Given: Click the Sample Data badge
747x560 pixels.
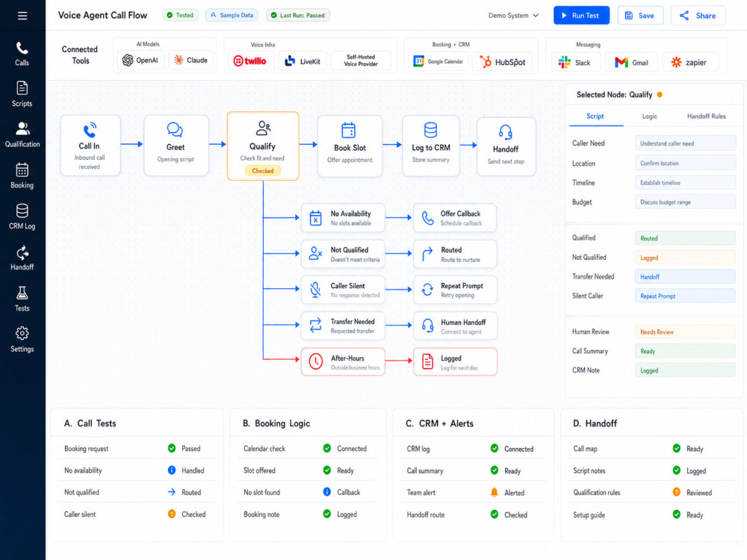Looking at the screenshot, I should [x=232, y=15].
